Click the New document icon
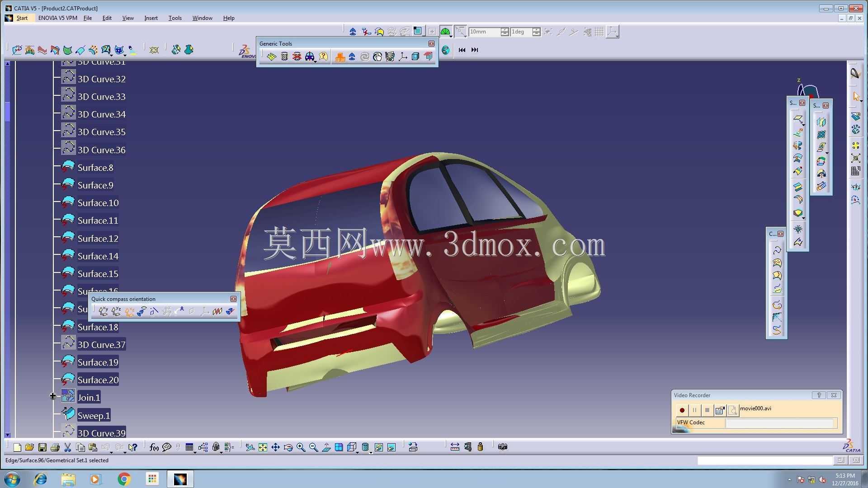The image size is (868, 488). click(17, 447)
